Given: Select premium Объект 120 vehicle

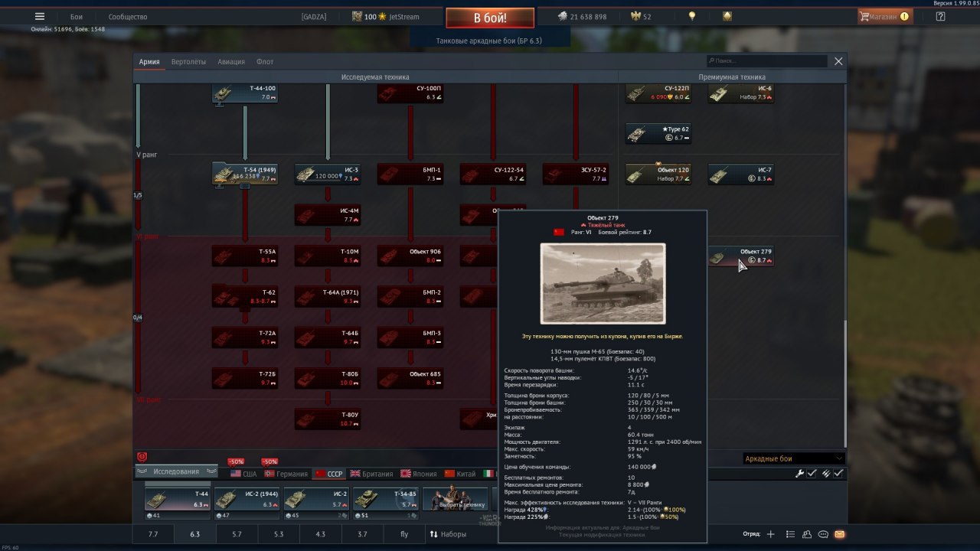Looking at the screenshot, I should [658, 174].
